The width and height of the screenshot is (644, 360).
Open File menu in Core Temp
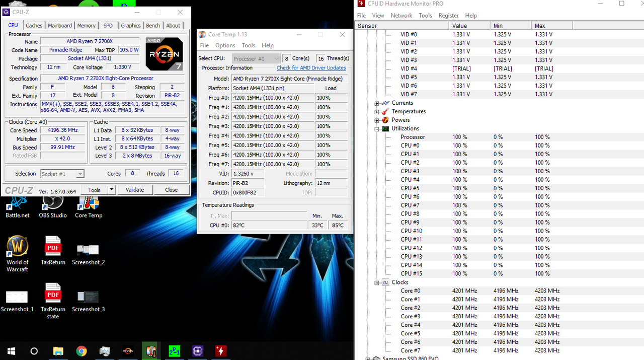coord(204,45)
